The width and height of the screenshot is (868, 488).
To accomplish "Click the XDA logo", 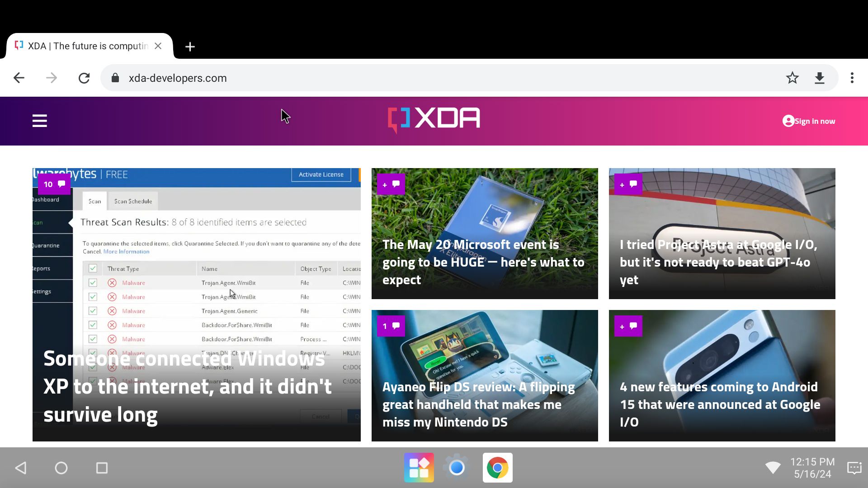I will pyautogui.click(x=434, y=120).
